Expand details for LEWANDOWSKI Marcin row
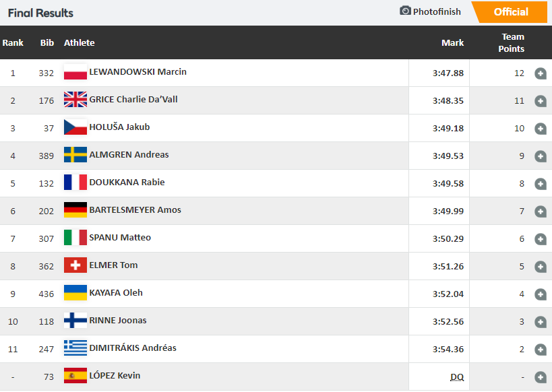The width and height of the screenshot is (552, 392). point(541,73)
